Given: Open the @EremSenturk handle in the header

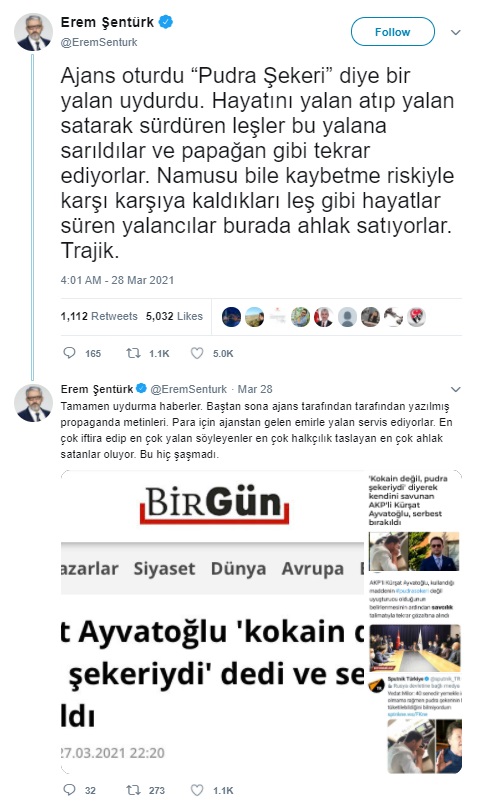Looking at the screenshot, I should 99,42.
